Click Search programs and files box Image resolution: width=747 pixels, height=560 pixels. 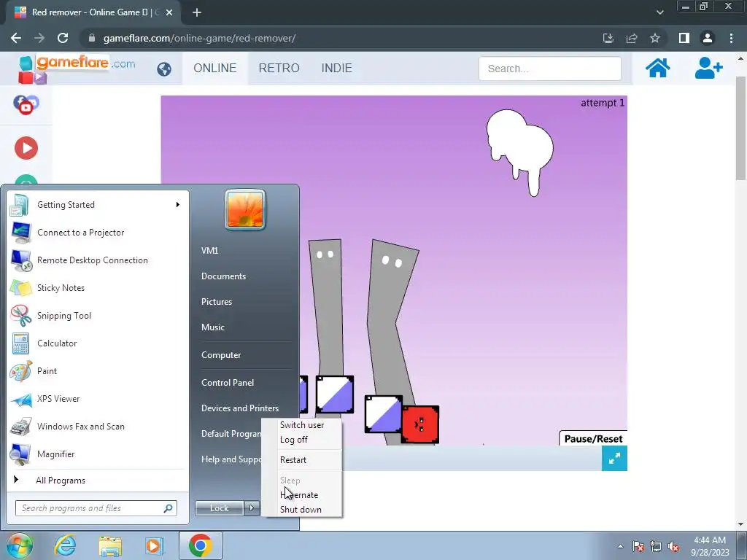[96, 508]
